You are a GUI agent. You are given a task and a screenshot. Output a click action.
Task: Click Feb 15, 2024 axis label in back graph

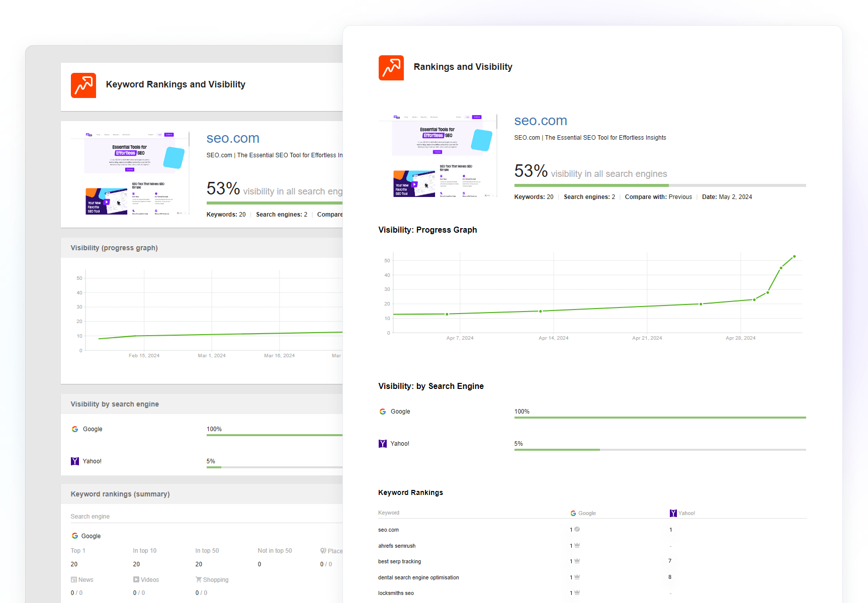[x=144, y=356]
